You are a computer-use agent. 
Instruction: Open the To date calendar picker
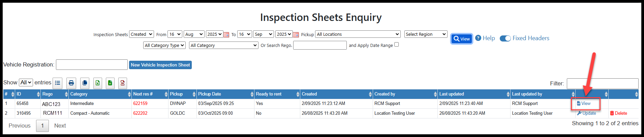pyautogui.click(x=296, y=35)
